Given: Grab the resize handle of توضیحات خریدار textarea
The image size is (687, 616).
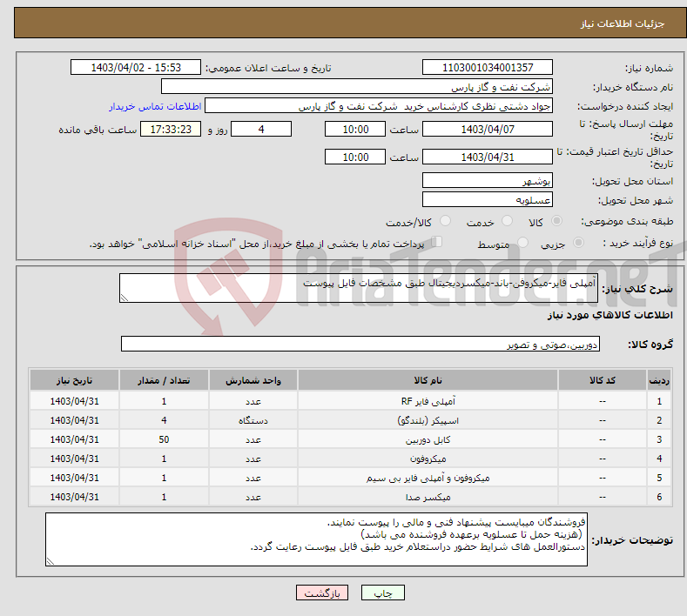Looking at the screenshot, I should point(51,561).
